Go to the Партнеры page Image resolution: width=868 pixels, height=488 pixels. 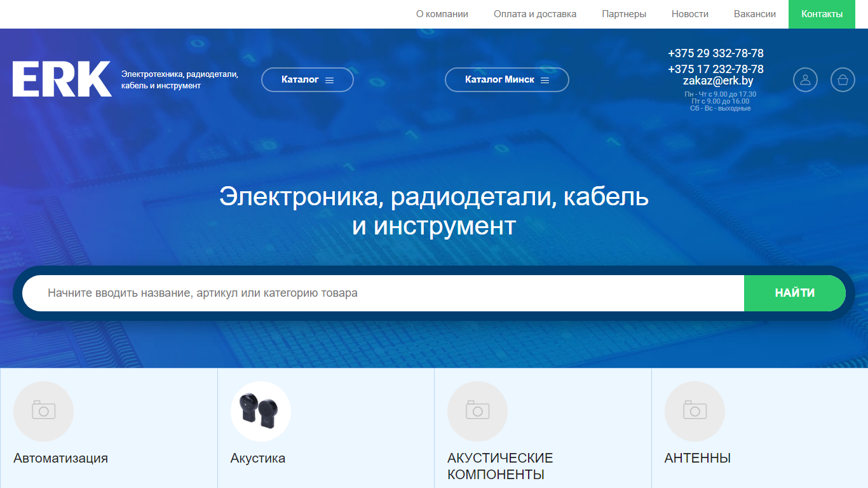[x=624, y=14]
